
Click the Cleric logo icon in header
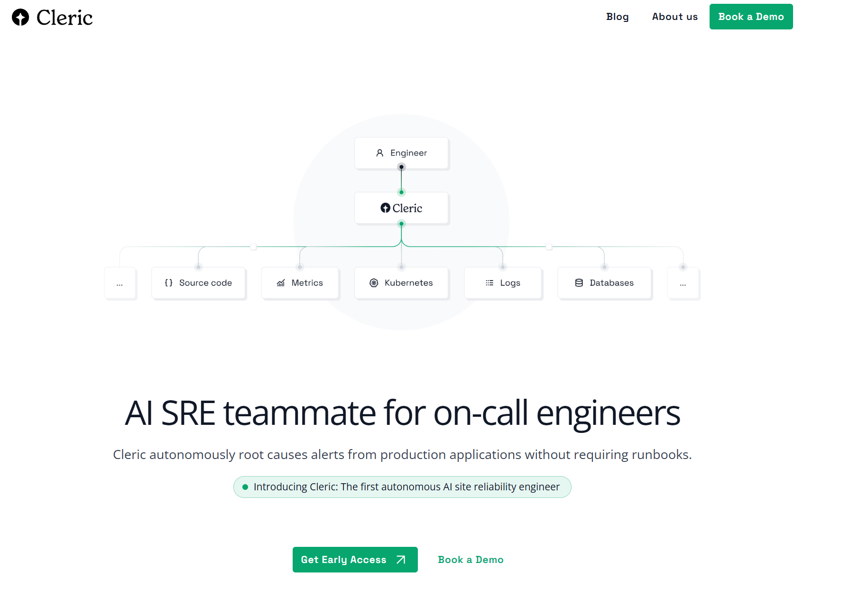click(20, 18)
